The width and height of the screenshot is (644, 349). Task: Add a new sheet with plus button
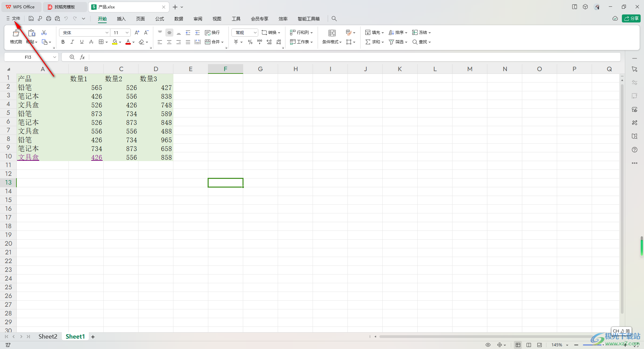[93, 337]
